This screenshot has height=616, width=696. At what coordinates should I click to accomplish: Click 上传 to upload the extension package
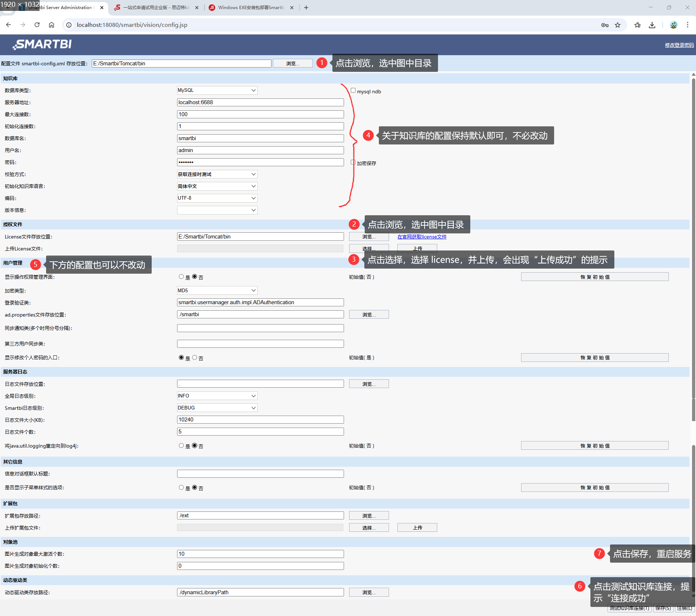(x=417, y=528)
